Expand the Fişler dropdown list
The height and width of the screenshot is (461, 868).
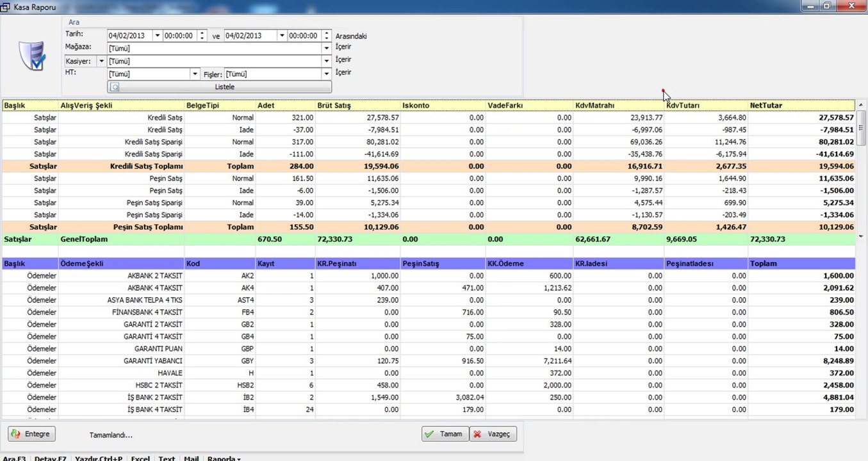point(327,74)
